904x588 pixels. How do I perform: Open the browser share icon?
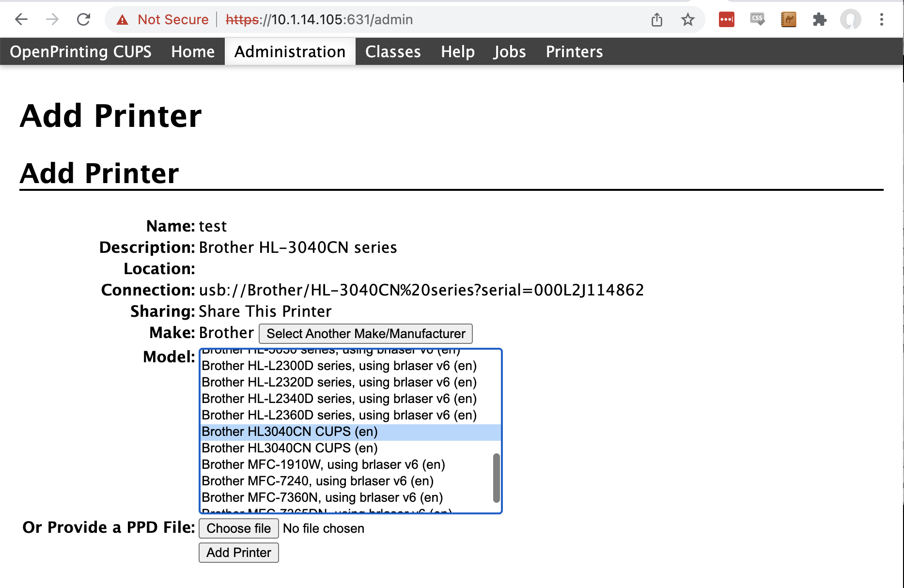[657, 19]
